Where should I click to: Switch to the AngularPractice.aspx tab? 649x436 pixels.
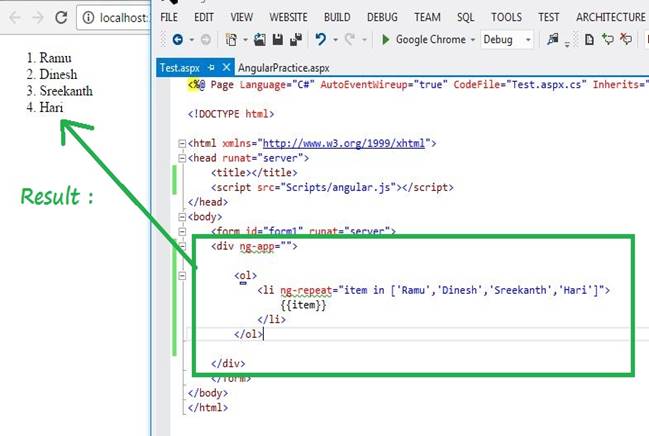284,68
